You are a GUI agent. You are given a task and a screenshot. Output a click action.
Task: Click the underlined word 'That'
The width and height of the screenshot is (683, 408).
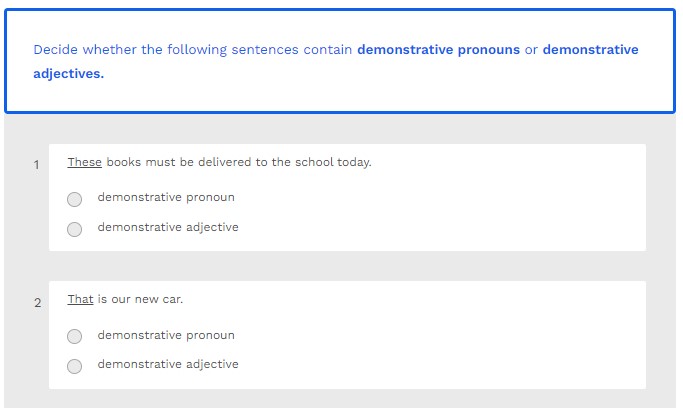coord(80,300)
